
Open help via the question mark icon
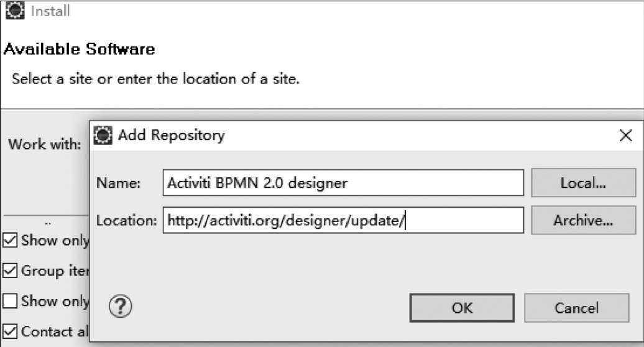pyautogui.click(x=121, y=307)
